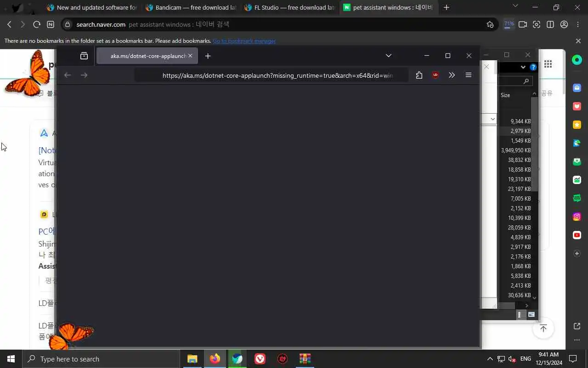Open the Whale tab search chevron
Viewport: 588px width, 368px height.
coord(515,6)
